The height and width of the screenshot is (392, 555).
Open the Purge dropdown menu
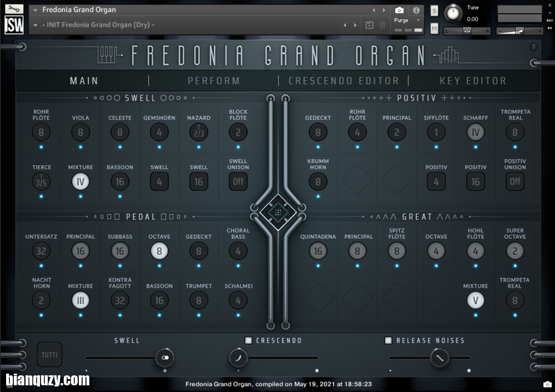click(x=418, y=21)
